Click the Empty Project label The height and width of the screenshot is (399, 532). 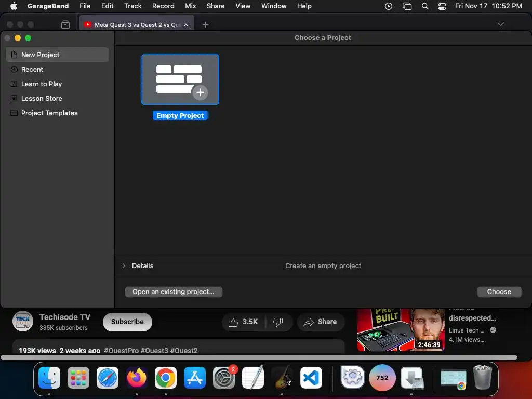pos(180,116)
